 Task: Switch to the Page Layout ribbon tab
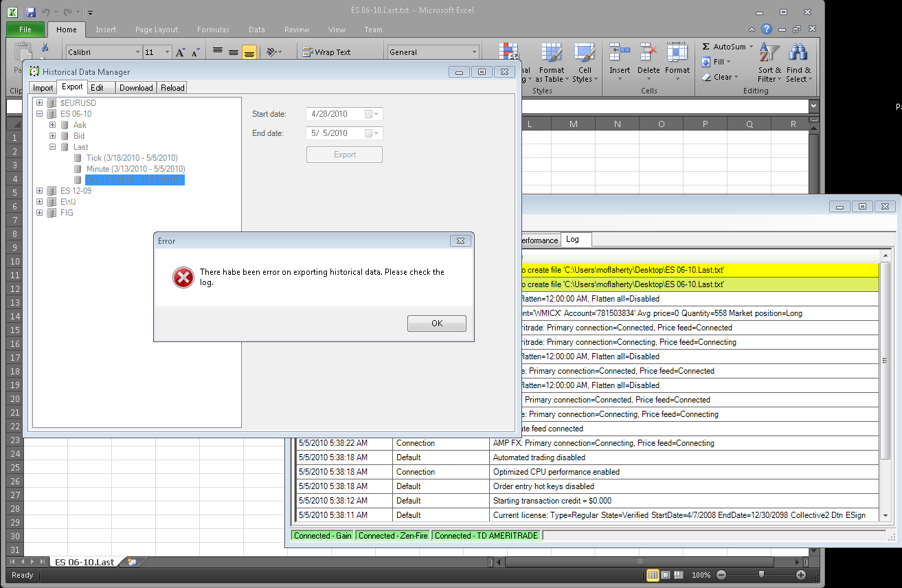point(157,30)
